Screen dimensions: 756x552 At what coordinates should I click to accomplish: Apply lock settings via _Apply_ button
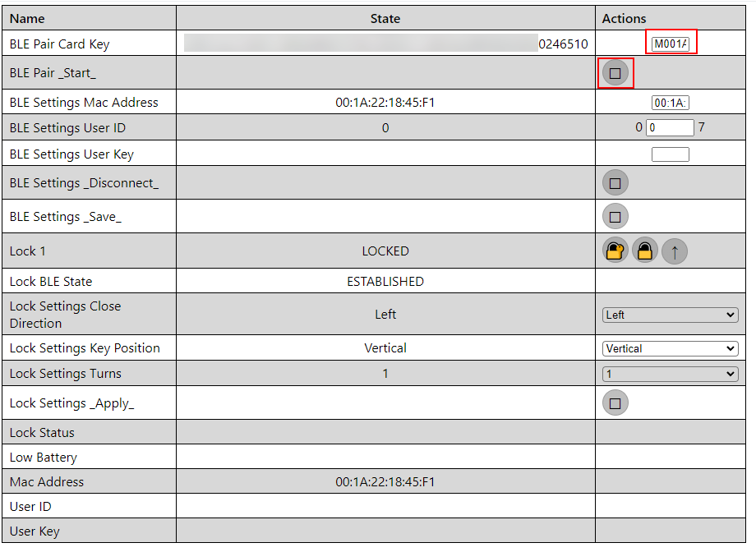[x=615, y=403]
